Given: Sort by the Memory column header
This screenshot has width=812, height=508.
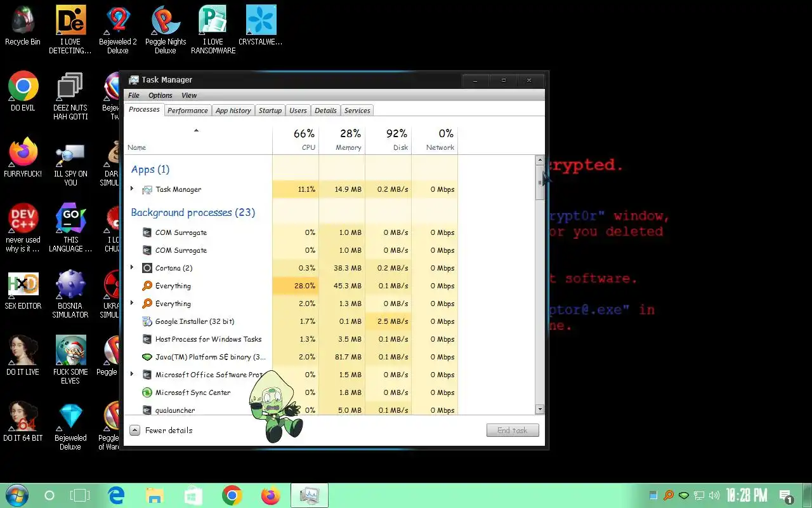Looking at the screenshot, I should (x=342, y=140).
